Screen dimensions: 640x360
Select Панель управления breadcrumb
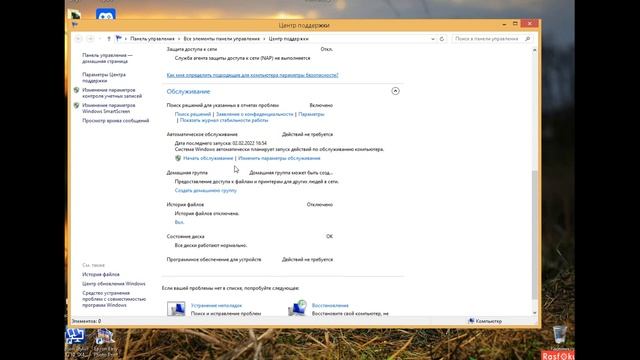coord(152,39)
